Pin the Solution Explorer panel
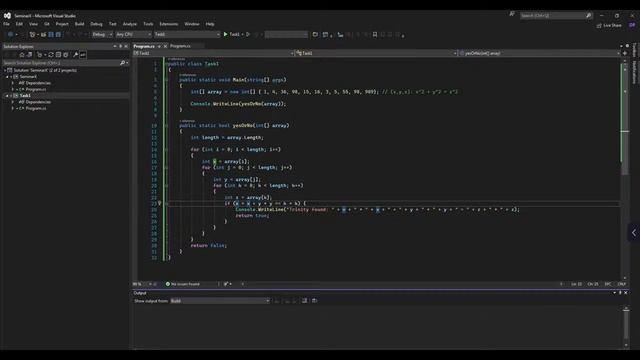Screen dimensions: 640x360 coord(120,47)
